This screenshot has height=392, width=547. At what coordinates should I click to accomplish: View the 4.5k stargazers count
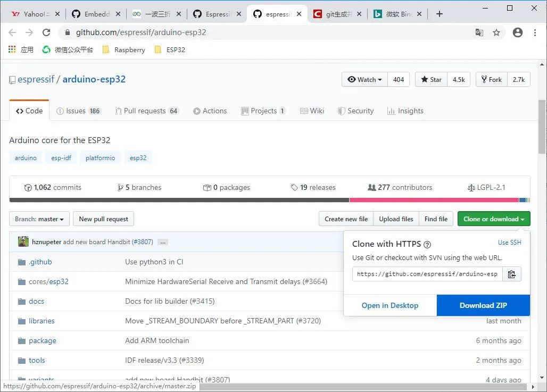point(458,79)
